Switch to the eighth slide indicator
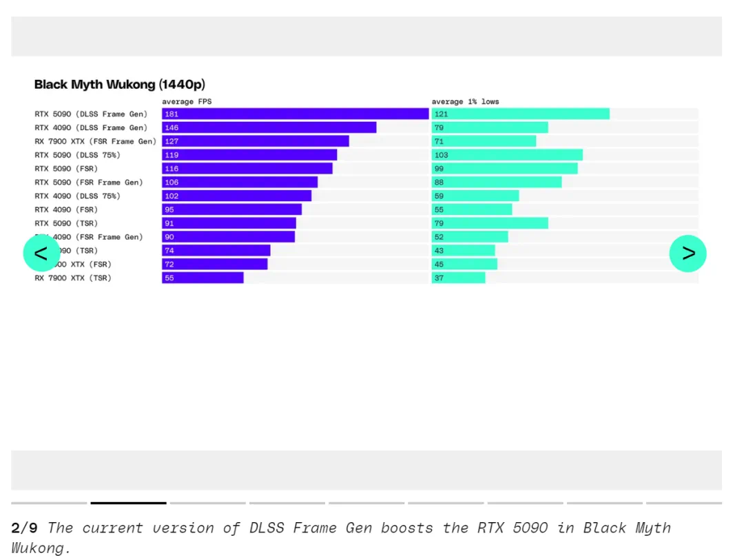The height and width of the screenshot is (560, 744). (x=604, y=503)
